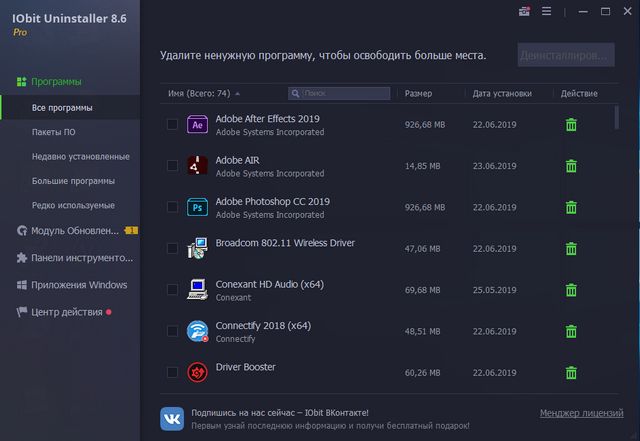The height and width of the screenshot is (441, 640).
Task: Click the Adobe Photoshop CC 2019 icon
Action: pyautogui.click(x=196, y=208)
